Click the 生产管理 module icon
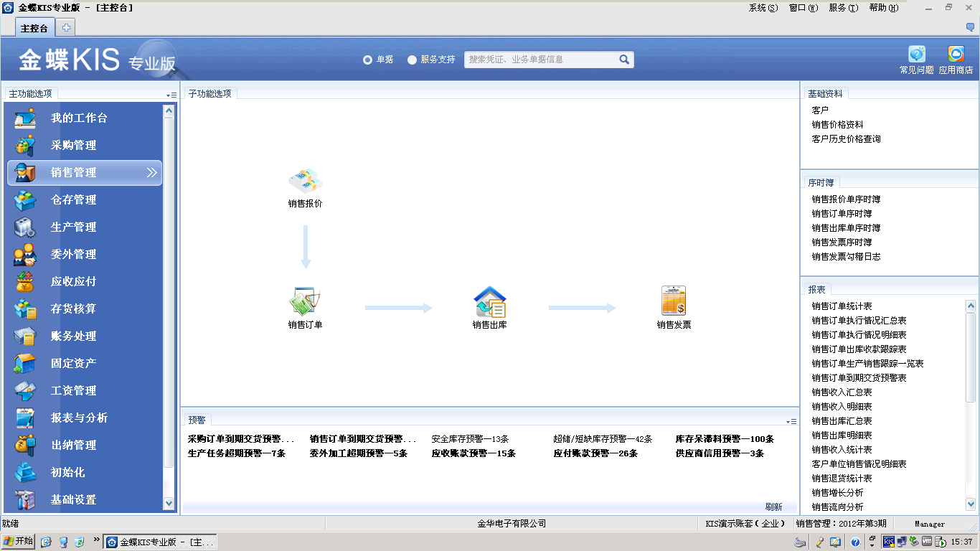The width and height of the screenshot is (980, 551). [x=25, y=227]
